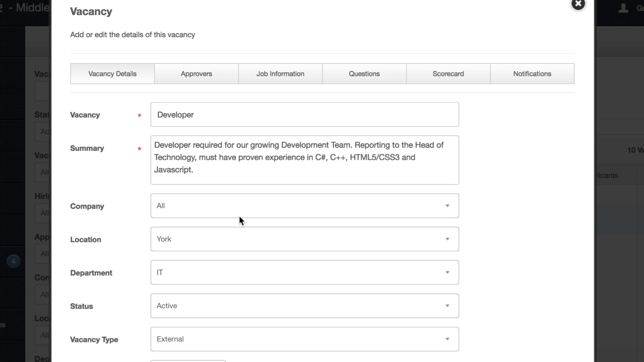Click the Vacancy name field containing Developer
This screenshot has width=644, height=362.
[305, 115]
